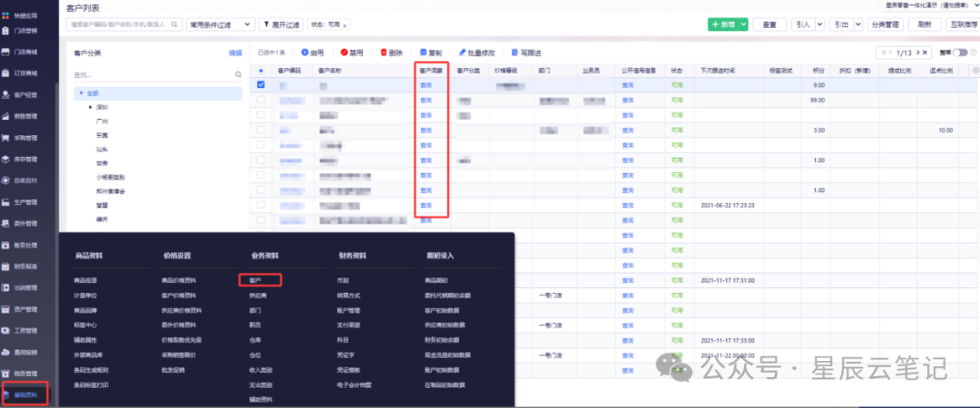The height and width of the screenshot is (408, 980).
Task: Click the 分类管理 button
Action: 885,24
